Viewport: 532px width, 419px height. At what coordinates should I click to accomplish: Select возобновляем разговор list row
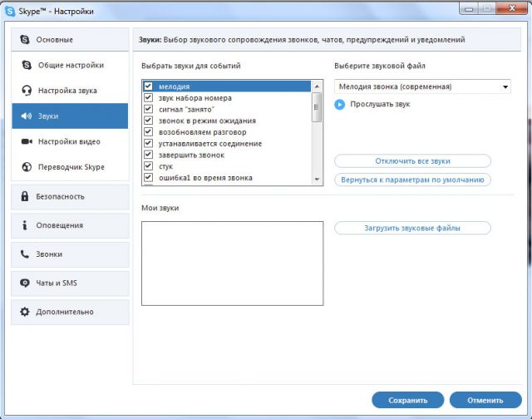(227, 132)
